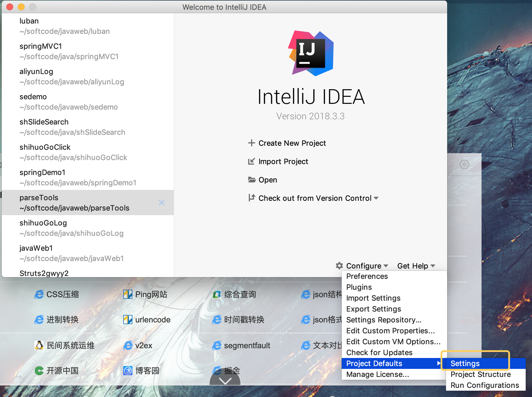
Task: Open the v2ex bookmark icon
Action: point(128,345)
